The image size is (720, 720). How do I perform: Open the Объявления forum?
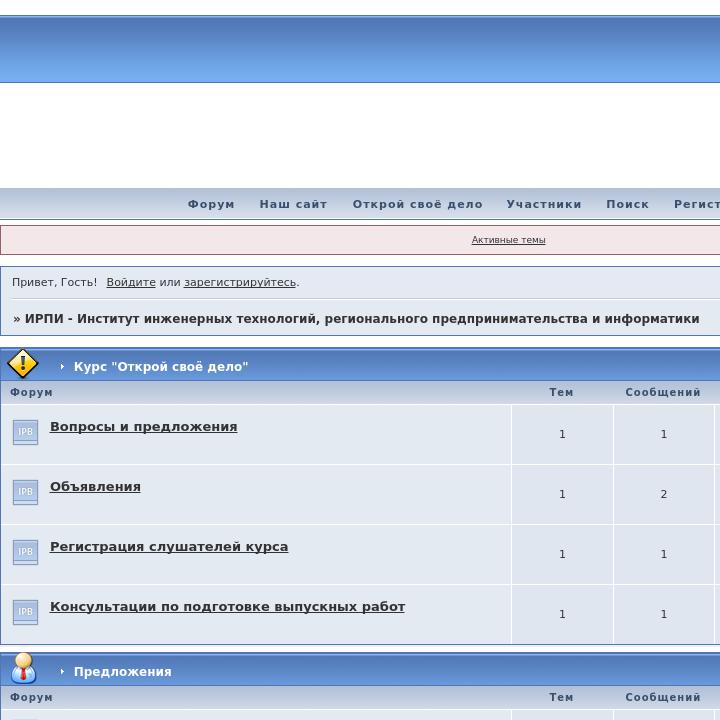[95, 487]
